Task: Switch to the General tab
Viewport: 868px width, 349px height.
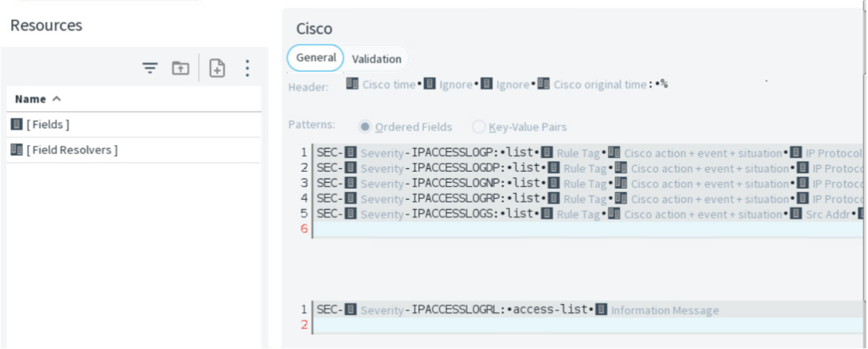Action: (316, 58)
